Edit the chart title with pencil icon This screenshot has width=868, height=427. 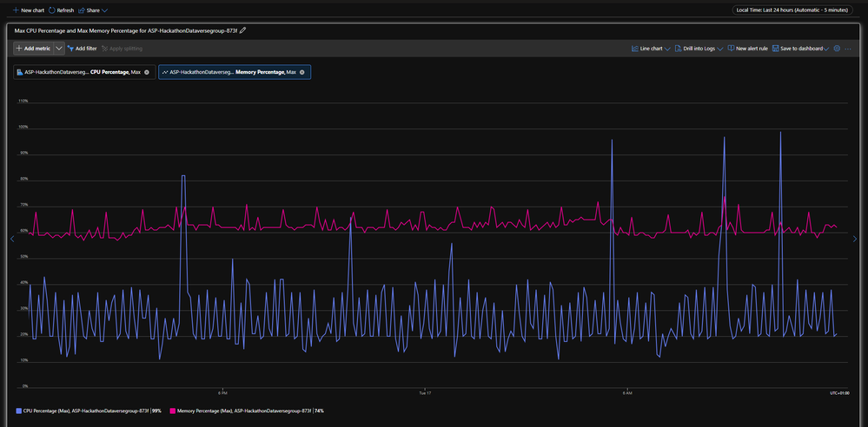(x=243, y=30)
